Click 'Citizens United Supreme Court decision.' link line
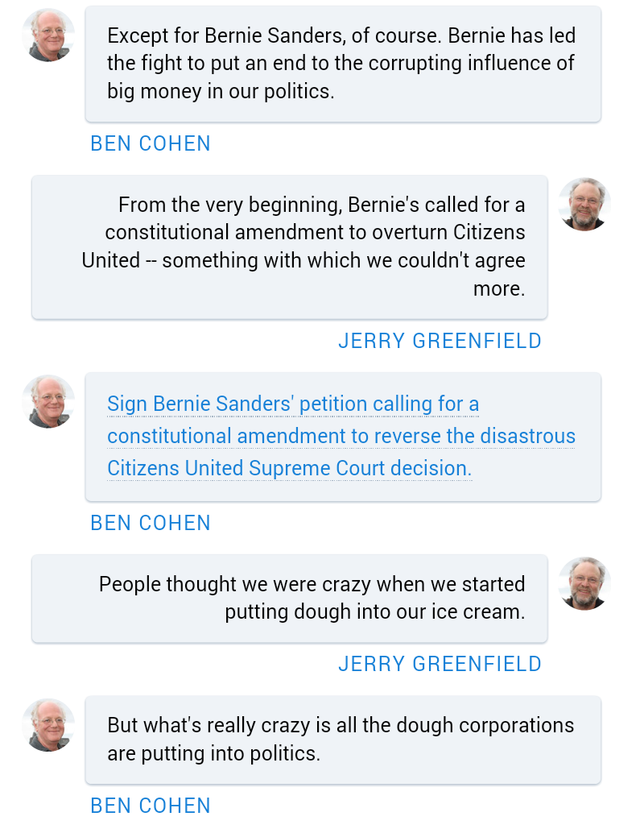The height and width of the screenshot is (833, 644). pyautogui.click(x=290, y=468)
